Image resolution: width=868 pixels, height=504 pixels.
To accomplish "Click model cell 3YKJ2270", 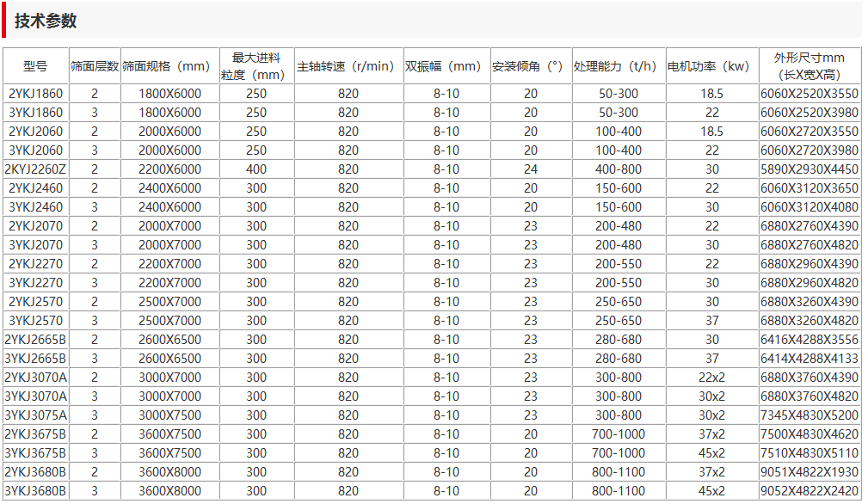I will (35, 283).
